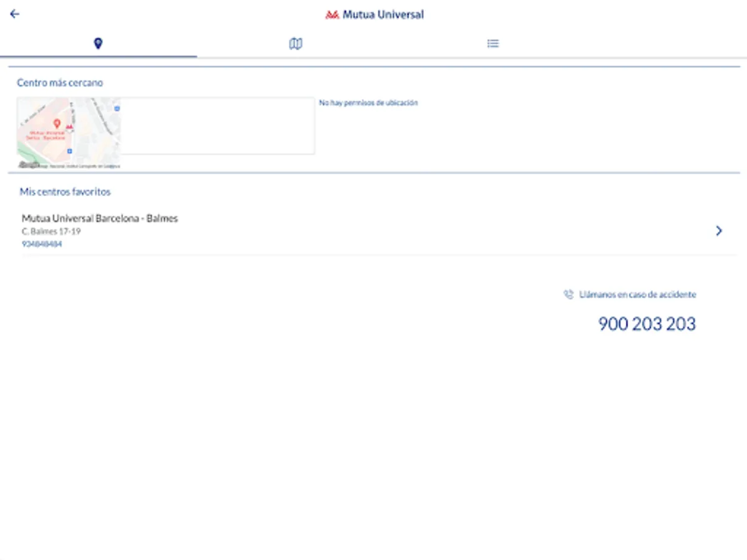The width and height of the screenshot is (747, 560).
Task: Go back with the arrow icon
Action: coord(15,14)
